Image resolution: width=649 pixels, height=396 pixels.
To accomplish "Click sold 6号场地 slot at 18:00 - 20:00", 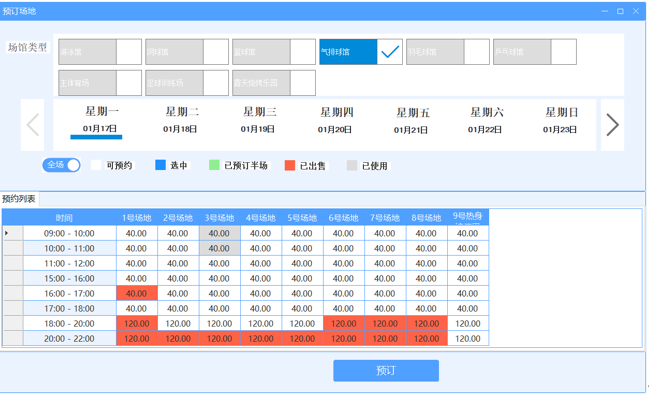I will [x=344, y=324].
